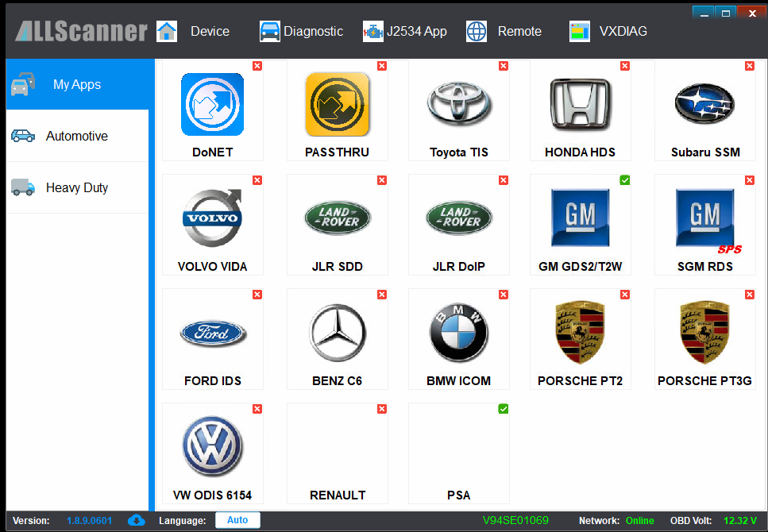This screenshot has width=768, height=532.
Task: Switch to the Diagnostic tab
Action: tap(301, 31)
